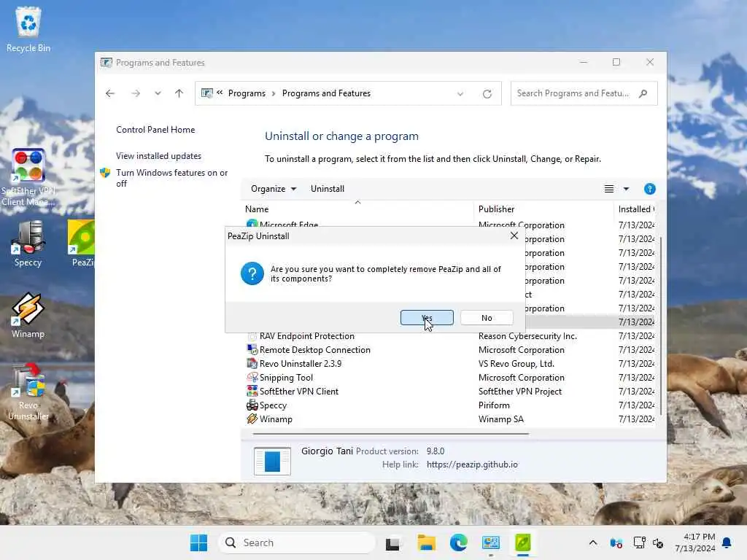
Task: Open View installed updates link
Action: [158, 156]
